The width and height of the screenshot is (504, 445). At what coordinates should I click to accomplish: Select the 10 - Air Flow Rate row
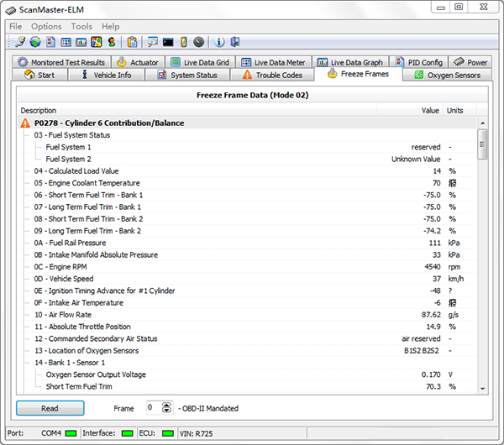247,315
